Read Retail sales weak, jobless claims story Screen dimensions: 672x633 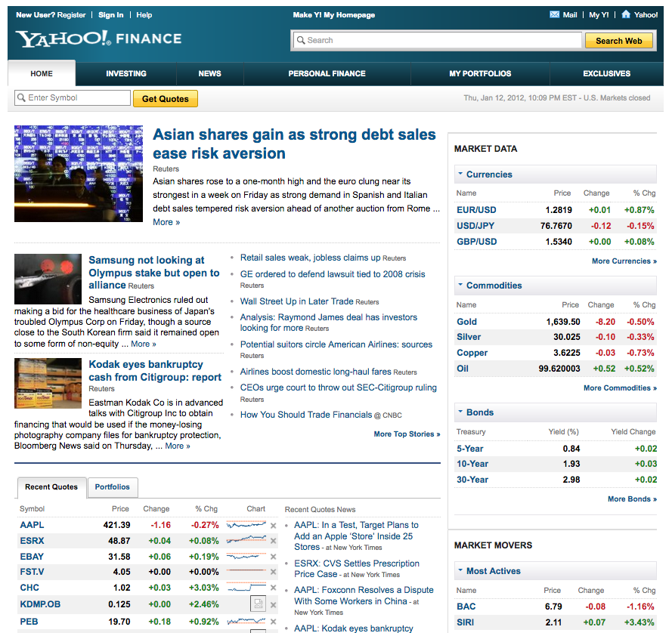point(310,258)
